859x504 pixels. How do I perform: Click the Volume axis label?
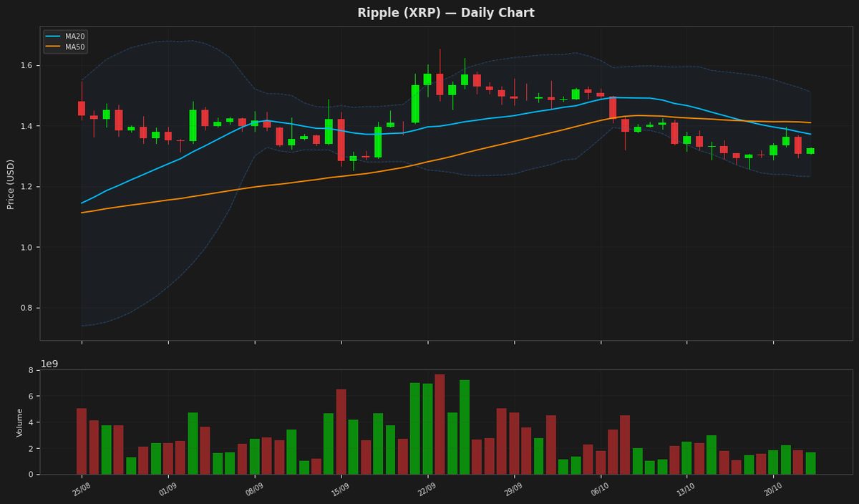[x=20, y=422]
